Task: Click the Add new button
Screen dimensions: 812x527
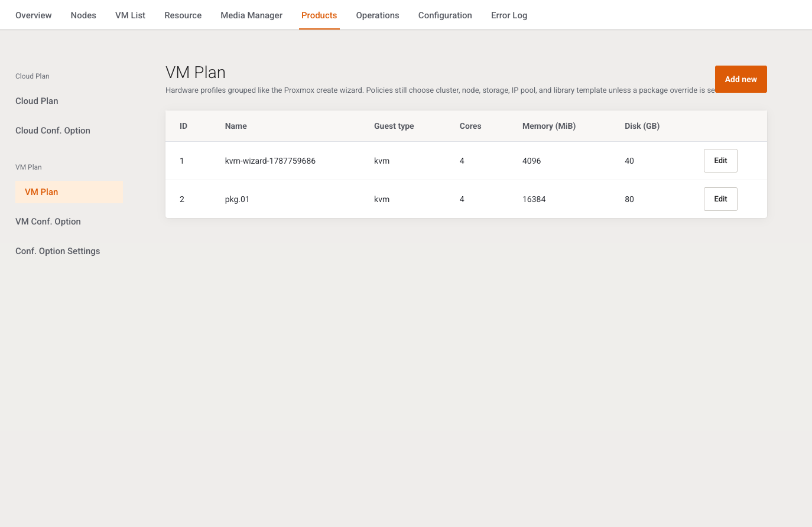Action: [741, 79]
